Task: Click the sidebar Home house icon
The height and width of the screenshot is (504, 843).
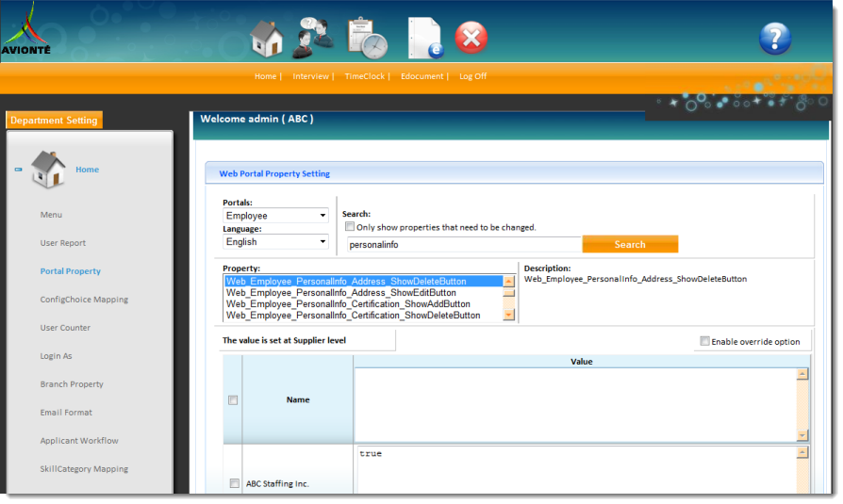Action: click(48, 171)
